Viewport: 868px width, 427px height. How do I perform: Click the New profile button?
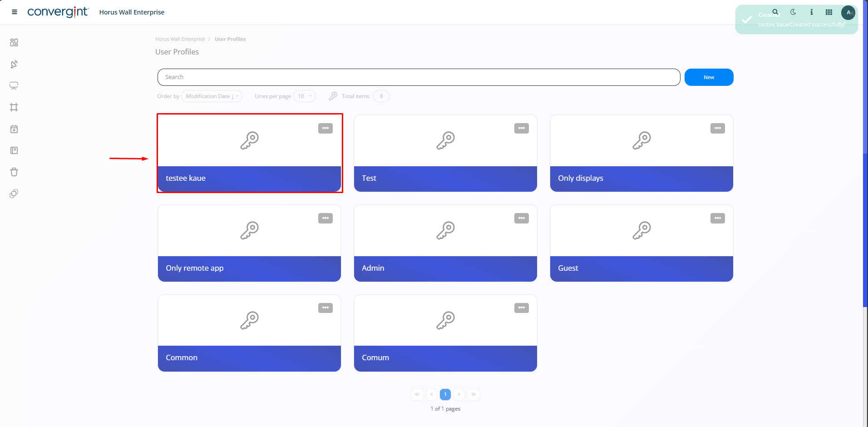click(x=709, y=77)
